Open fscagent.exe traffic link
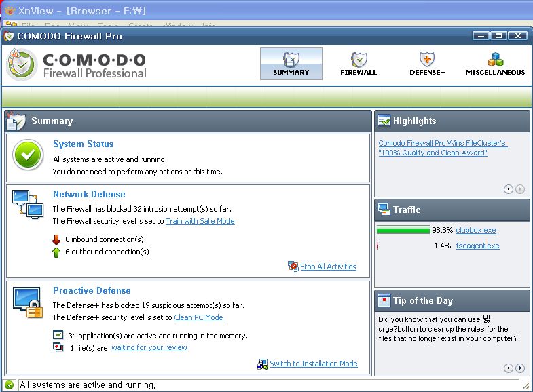 pyautogui.click(x=477, y=246)
